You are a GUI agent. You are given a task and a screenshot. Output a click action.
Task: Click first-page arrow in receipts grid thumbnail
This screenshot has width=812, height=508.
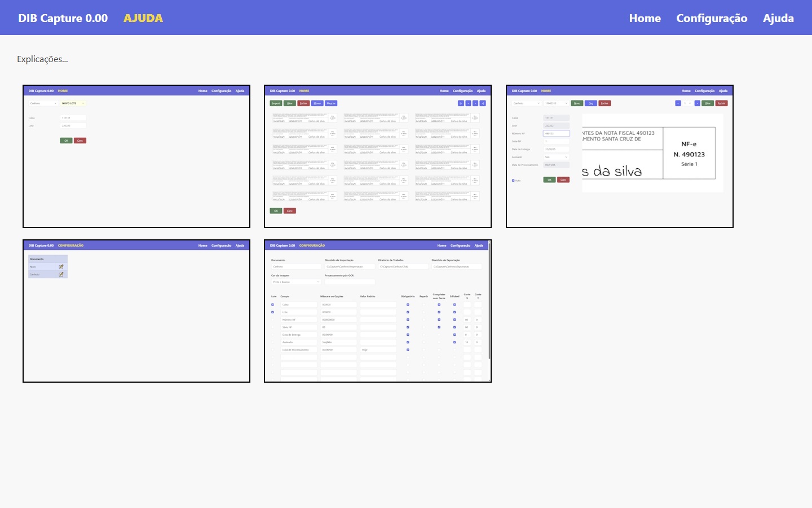pos(461,103)
